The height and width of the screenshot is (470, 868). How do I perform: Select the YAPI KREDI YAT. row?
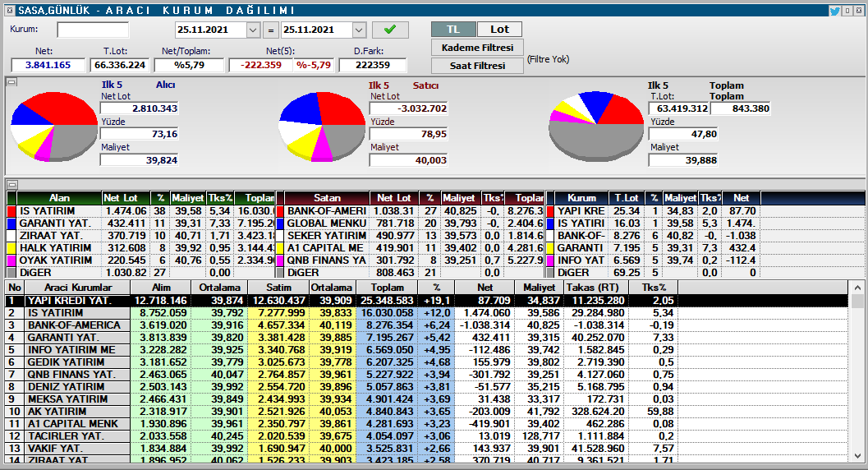tap(426, 301)
